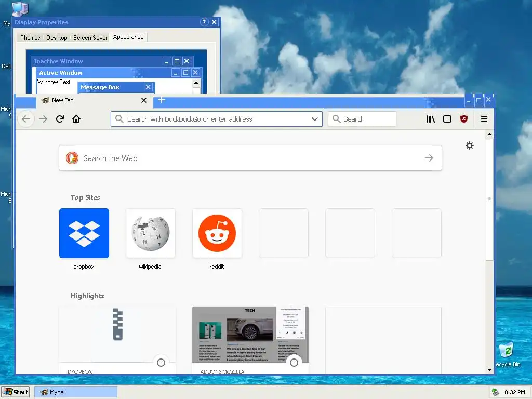Image resolution: width=532 pixels, height=399 pixels.
Task: Click the forward navigation arrow
Action: 43,119
